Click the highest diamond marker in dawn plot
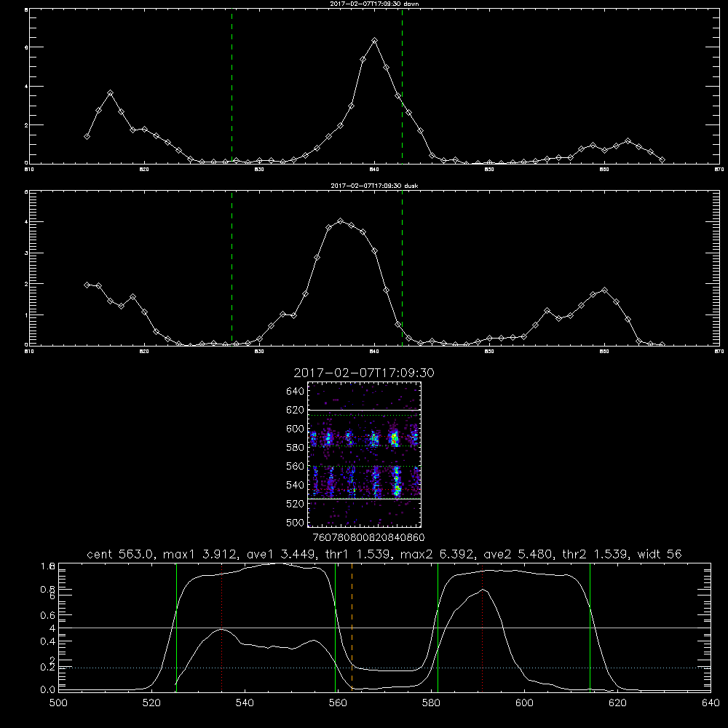728x728 pixels. [x=375, y=41]
